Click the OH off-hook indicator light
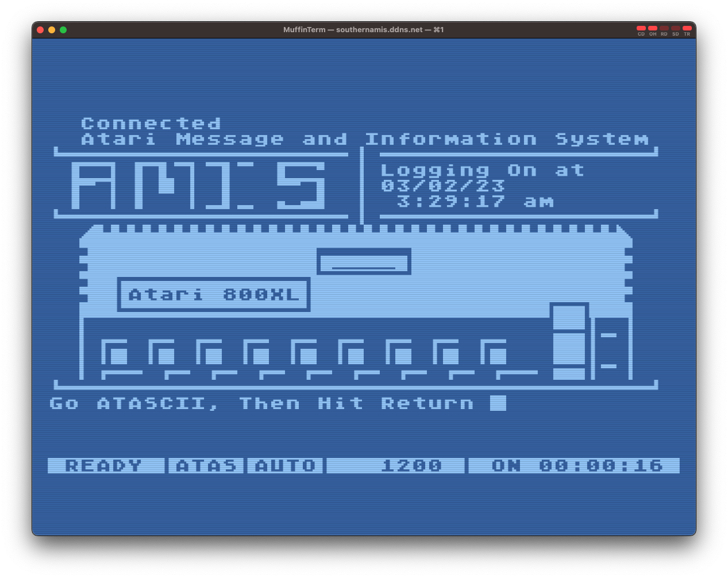The height and width of the screenshot is (578, 728). [653, 28]
